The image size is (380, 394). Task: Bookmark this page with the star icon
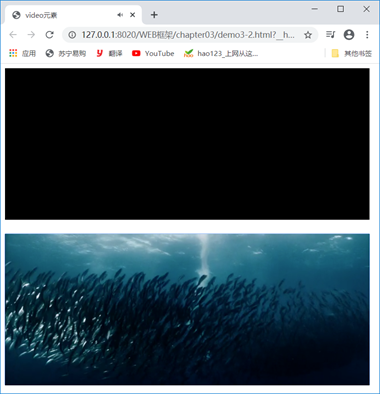coord(308,35)
